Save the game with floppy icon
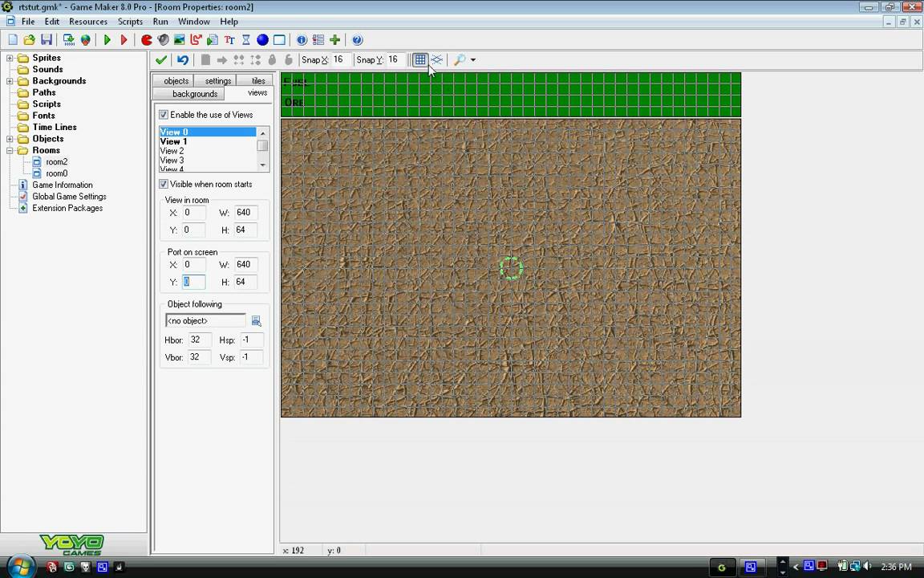Screen dimensions: 924x578 46,40
